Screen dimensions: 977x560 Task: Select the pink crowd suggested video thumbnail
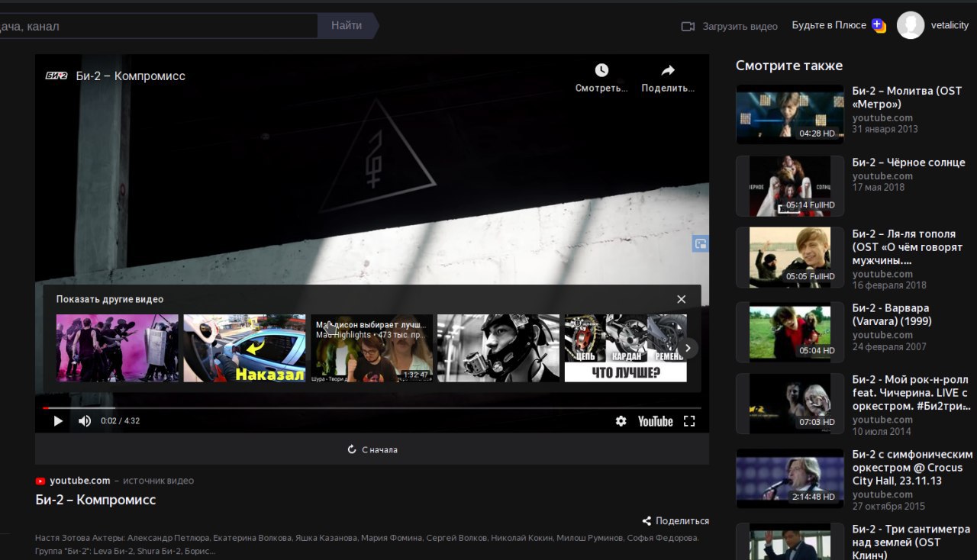(x=118, y=348)
